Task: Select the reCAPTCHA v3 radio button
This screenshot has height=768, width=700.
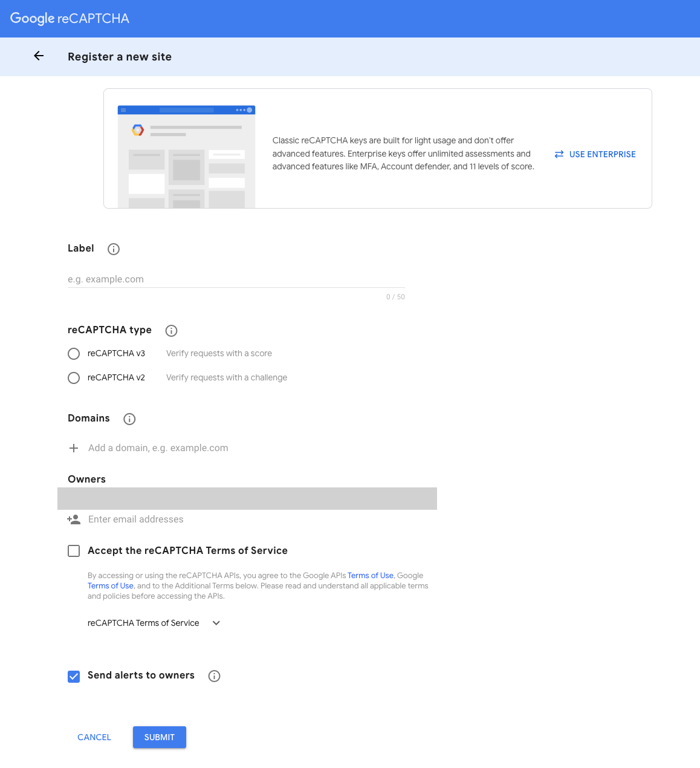Action: click(x=74, y=354)
